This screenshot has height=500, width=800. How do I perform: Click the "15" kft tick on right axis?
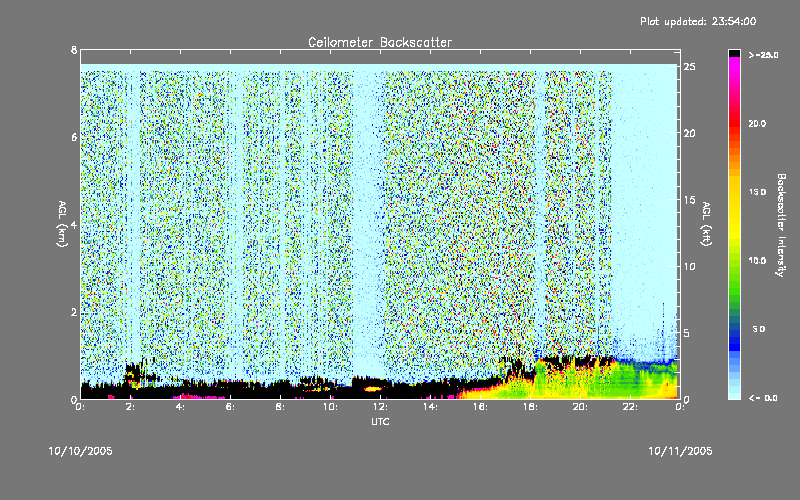(x=689, y=200)
